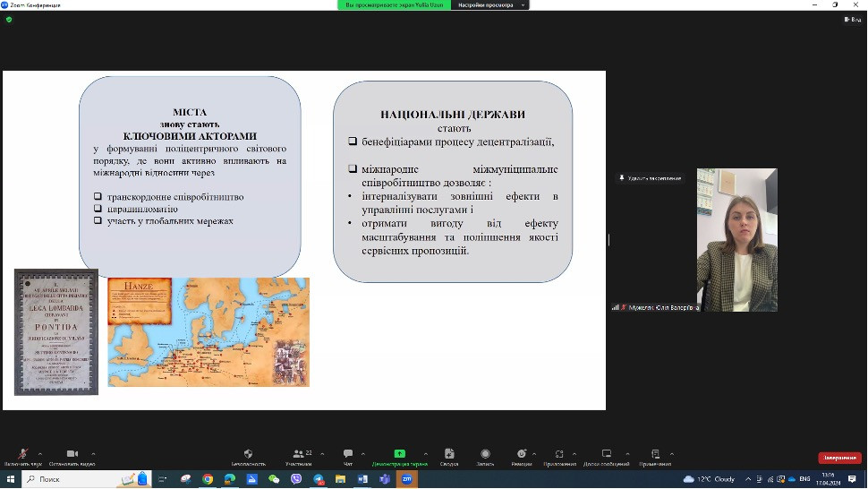Expand video options arrow beside camera
868x489 pixels.
click(94, 453)
